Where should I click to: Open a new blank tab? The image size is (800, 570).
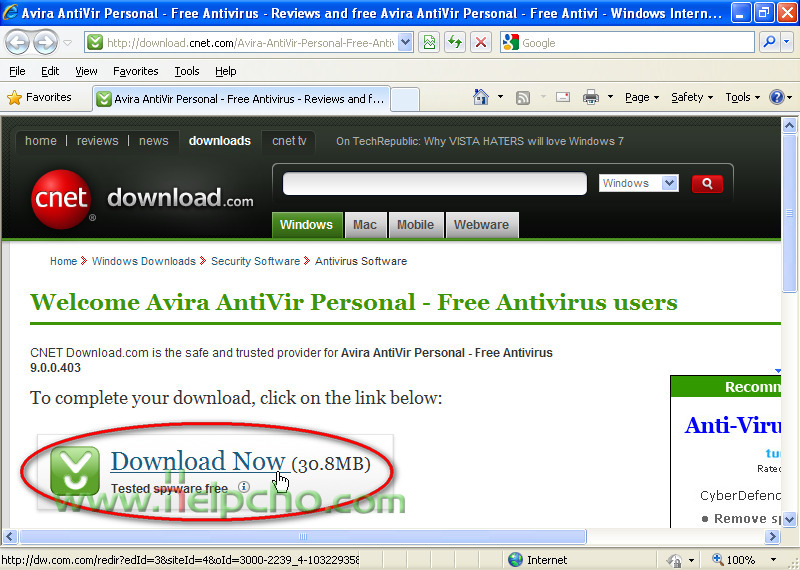(x=405, y=99)
